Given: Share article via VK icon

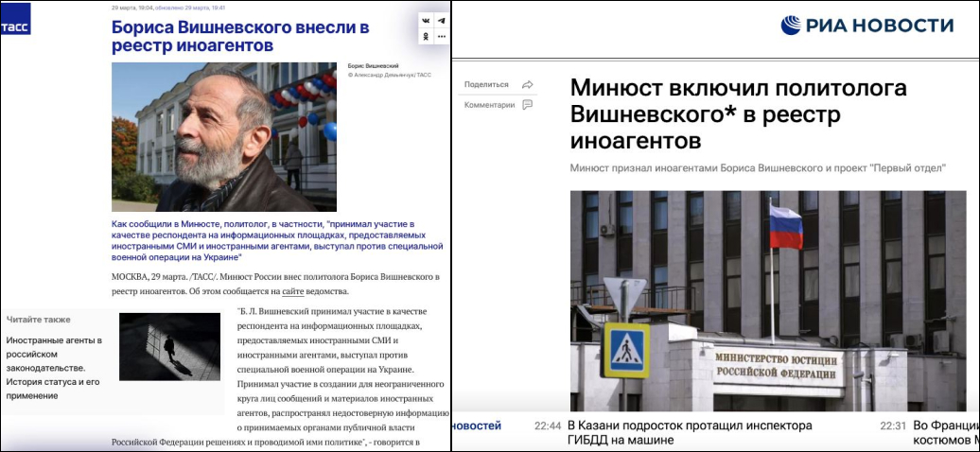Looking at the screenshot, I should 426,20.
